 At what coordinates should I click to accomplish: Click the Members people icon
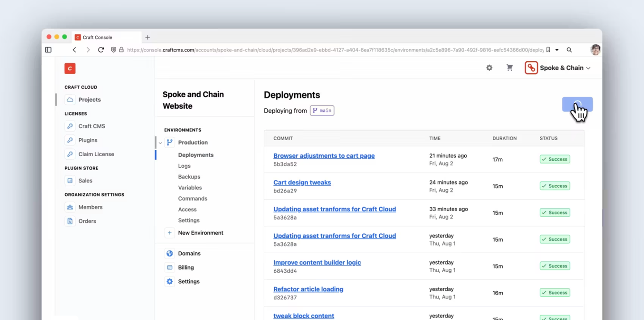70,207
